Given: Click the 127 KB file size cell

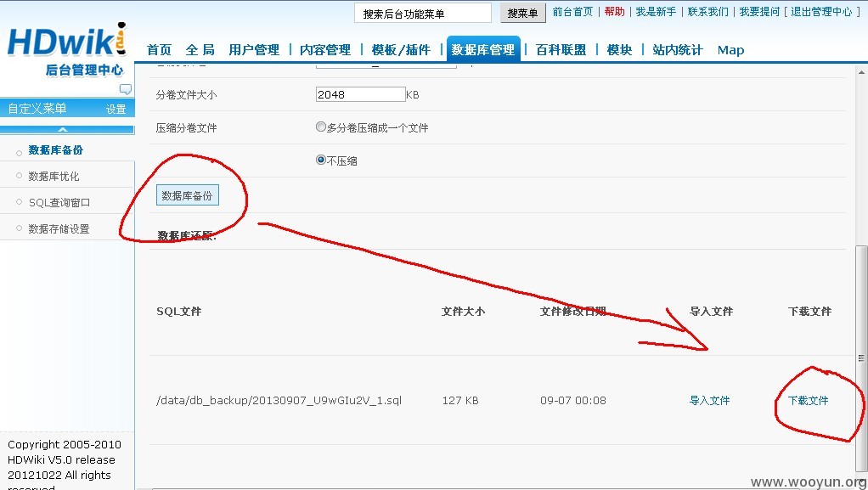Looking at the screenshot, I should [460, 400].
